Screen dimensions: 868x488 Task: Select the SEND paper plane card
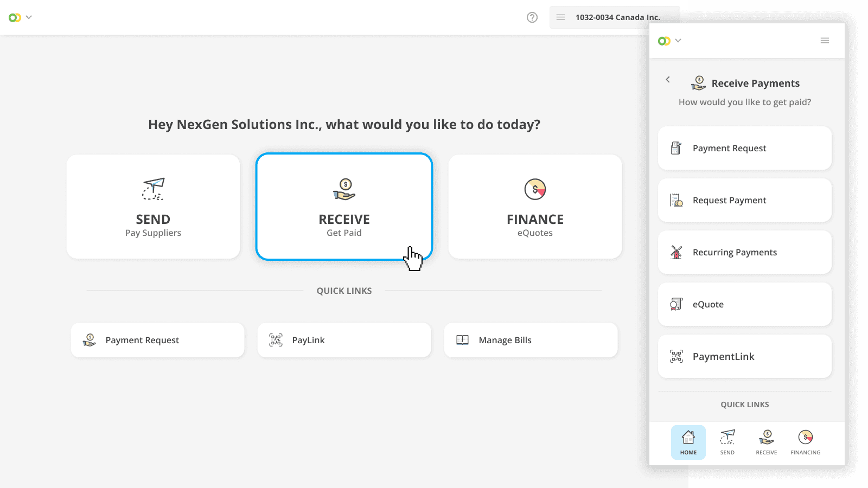tap(153, 207)
